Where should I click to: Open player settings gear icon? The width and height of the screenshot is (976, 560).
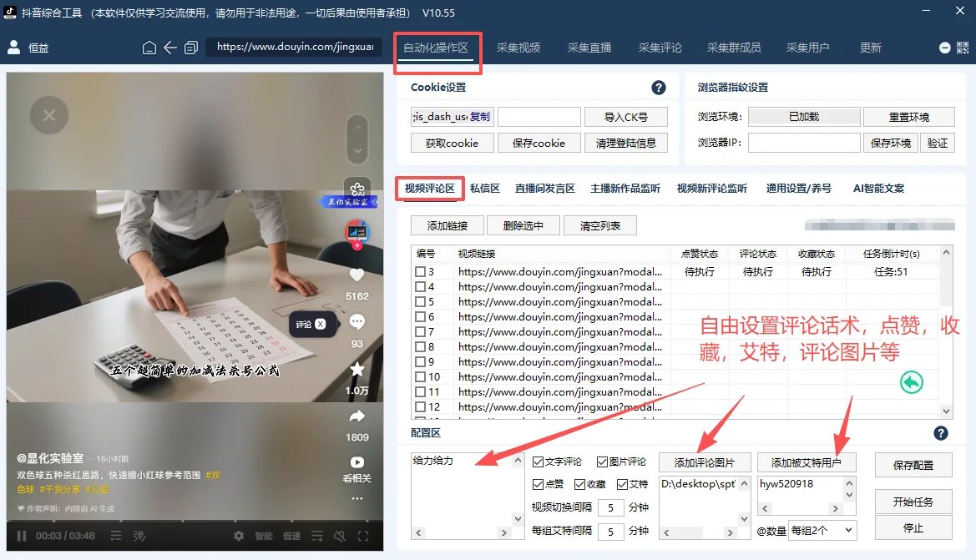tap(239, 536)
